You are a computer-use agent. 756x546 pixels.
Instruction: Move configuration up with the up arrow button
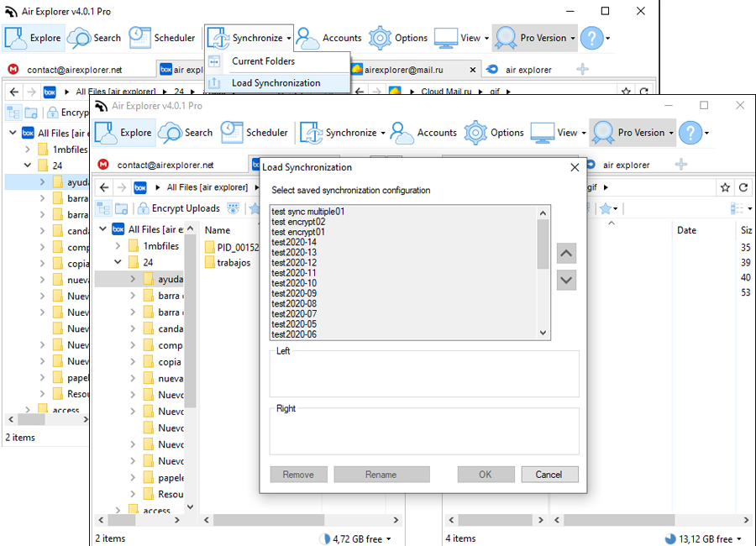pyautogui.click(x=566, y=253)
